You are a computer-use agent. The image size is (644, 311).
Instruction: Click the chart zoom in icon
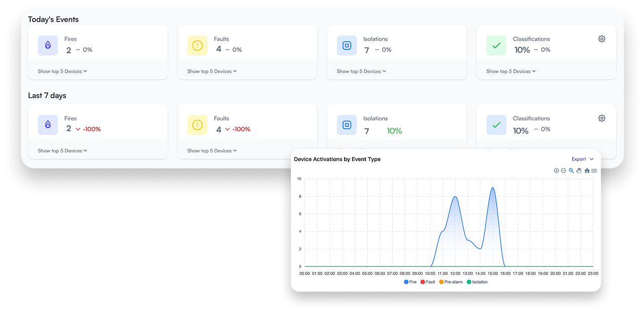(556, 171)
